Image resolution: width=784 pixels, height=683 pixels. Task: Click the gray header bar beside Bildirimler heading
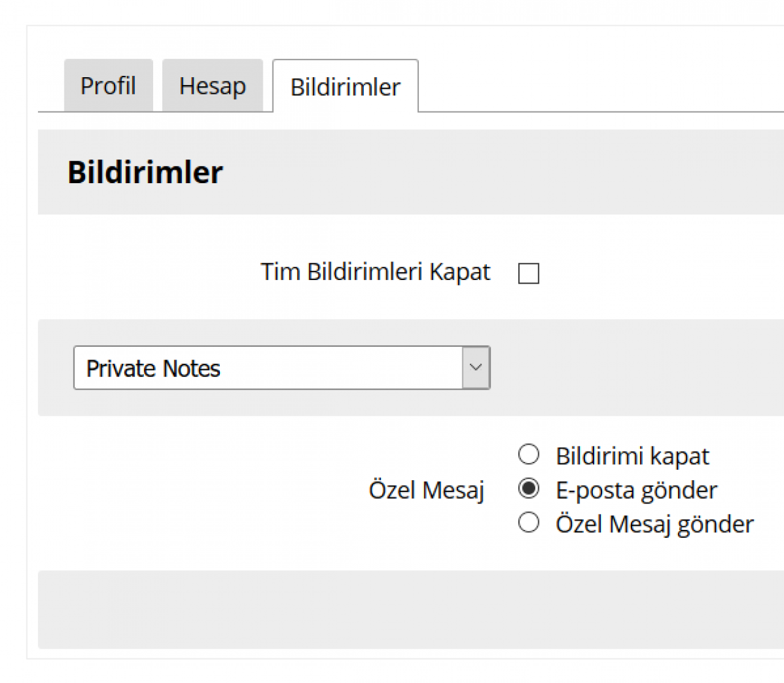tap(502, 172)
